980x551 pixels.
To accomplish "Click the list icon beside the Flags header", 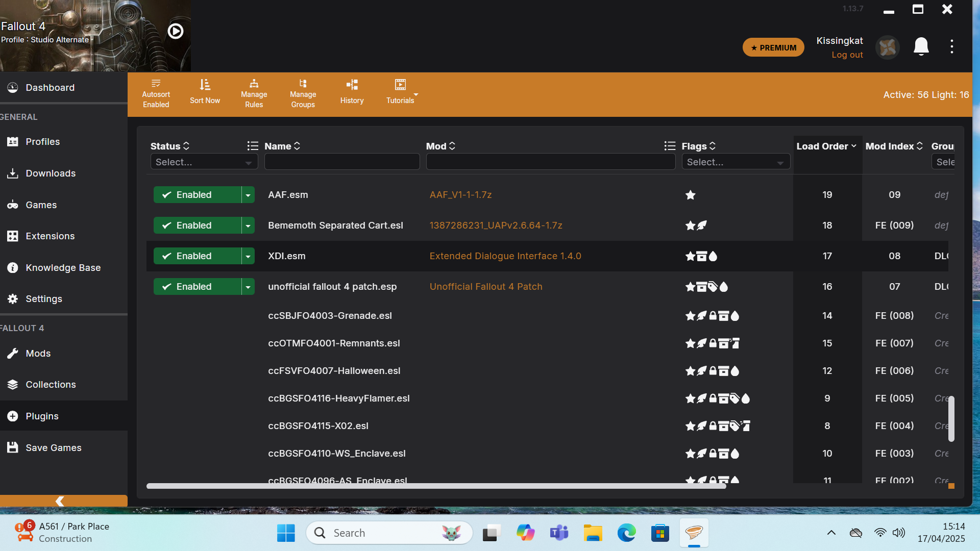I will (670, 146).
